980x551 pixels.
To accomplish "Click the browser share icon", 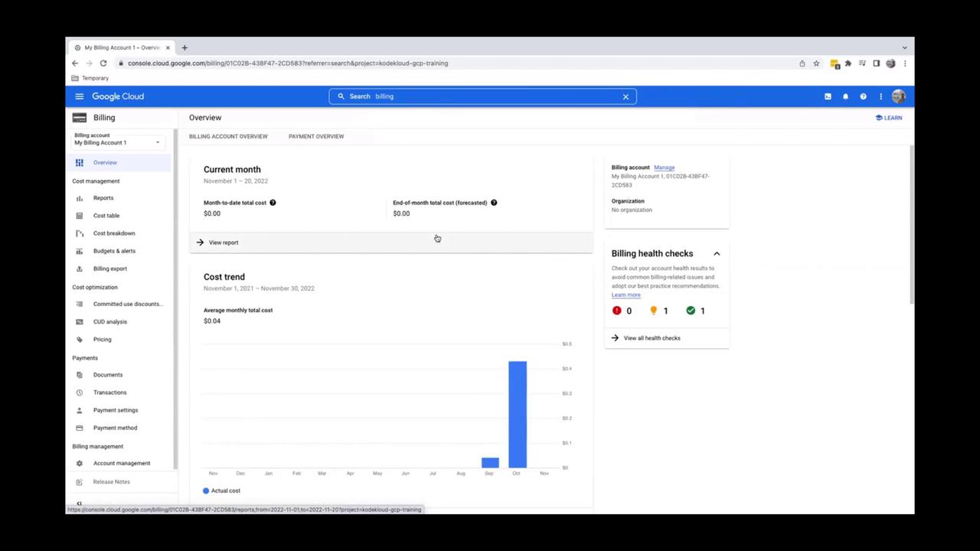I will point(802,64).
